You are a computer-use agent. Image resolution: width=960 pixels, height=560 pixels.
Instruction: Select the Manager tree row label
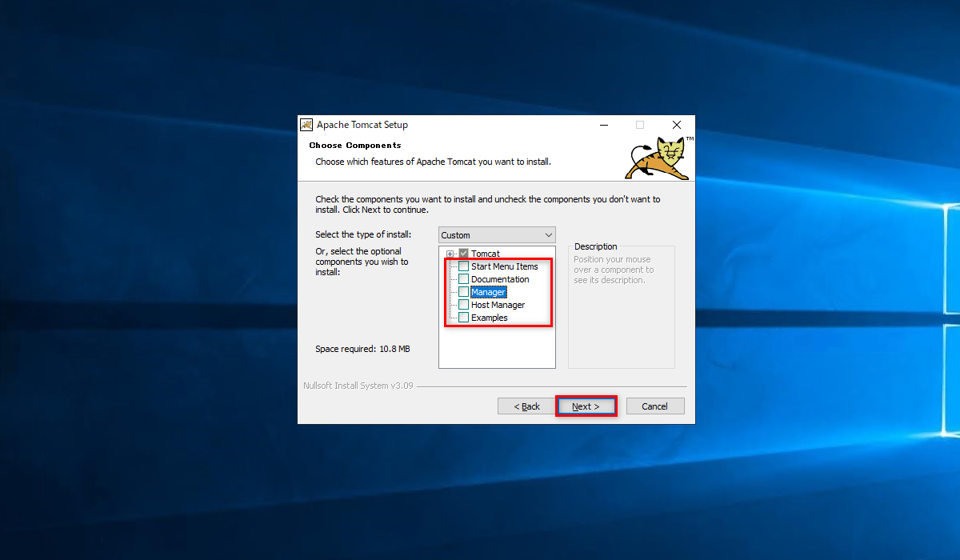(488, 292)
